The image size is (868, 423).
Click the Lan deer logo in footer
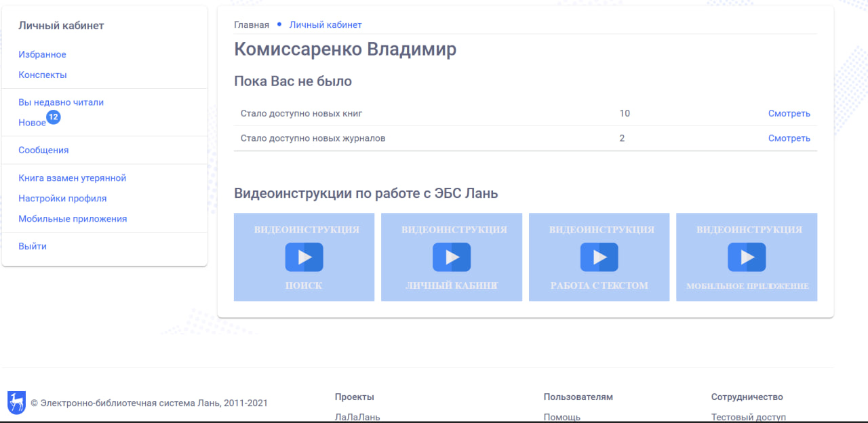(16, 403)
